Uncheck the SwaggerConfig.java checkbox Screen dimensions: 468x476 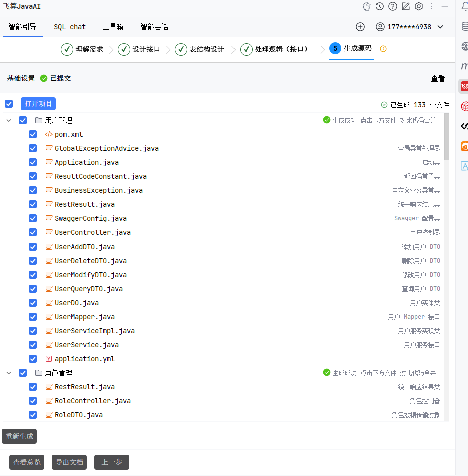tap(33, 218)
